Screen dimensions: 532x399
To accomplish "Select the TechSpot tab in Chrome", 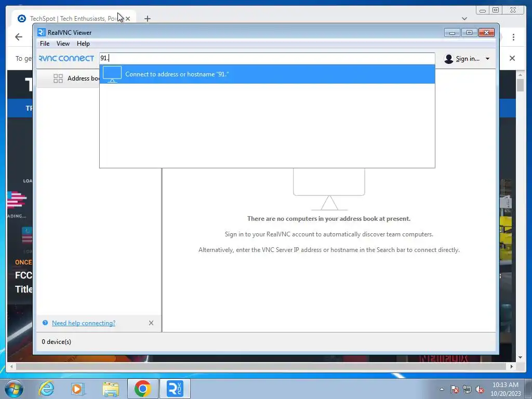I will click(x=73, y=19).
